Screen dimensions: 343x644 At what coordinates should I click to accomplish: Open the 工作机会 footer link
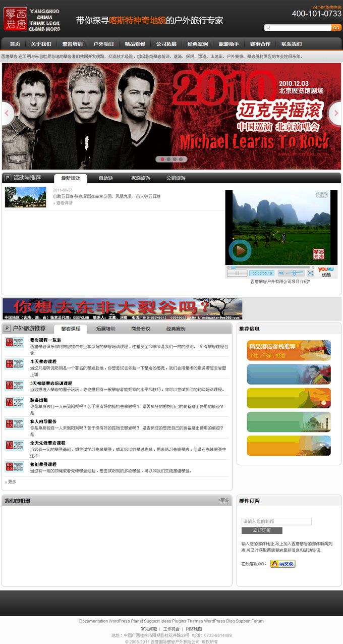171,629
